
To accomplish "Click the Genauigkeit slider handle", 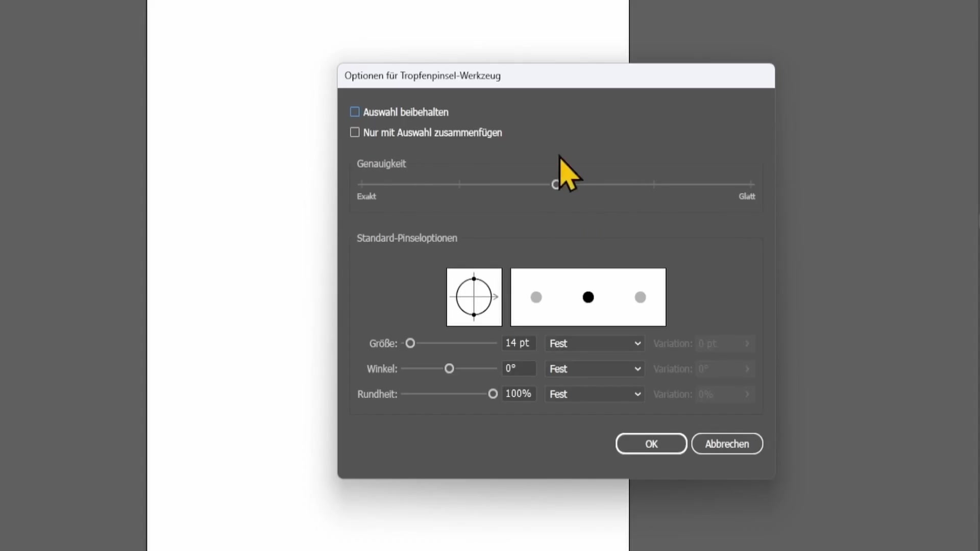I will 555,185.
